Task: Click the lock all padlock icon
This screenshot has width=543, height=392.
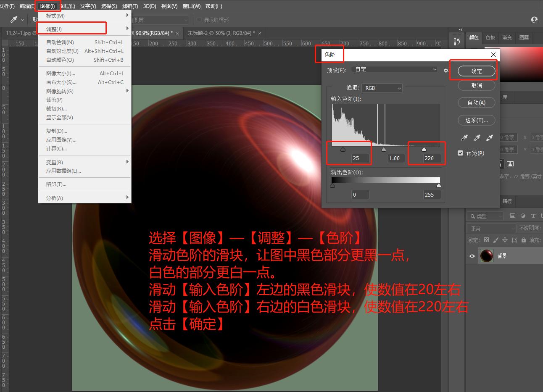Action: (523, 240)
